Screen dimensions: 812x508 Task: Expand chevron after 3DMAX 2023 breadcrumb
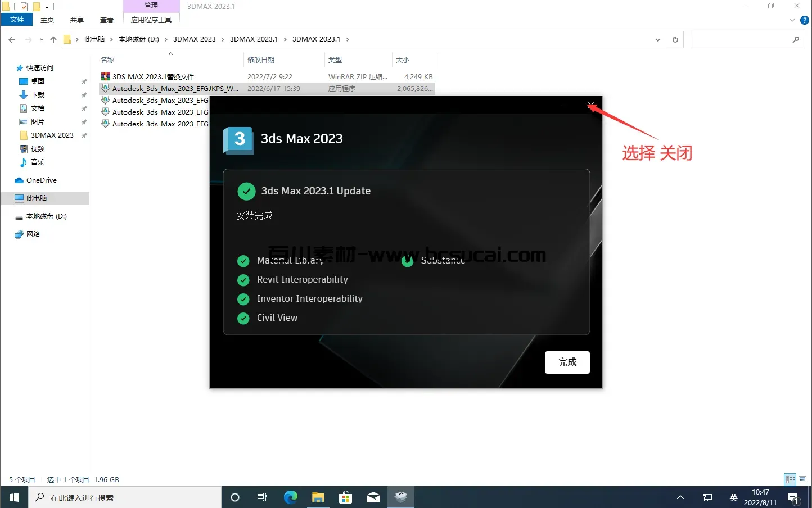click(x=223, y=39)
